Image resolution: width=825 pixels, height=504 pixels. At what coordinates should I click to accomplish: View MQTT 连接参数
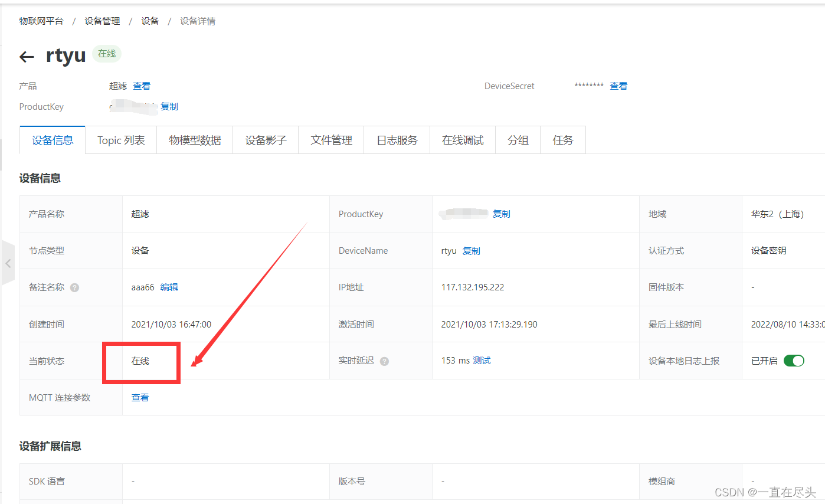click(x=140, y=398)
